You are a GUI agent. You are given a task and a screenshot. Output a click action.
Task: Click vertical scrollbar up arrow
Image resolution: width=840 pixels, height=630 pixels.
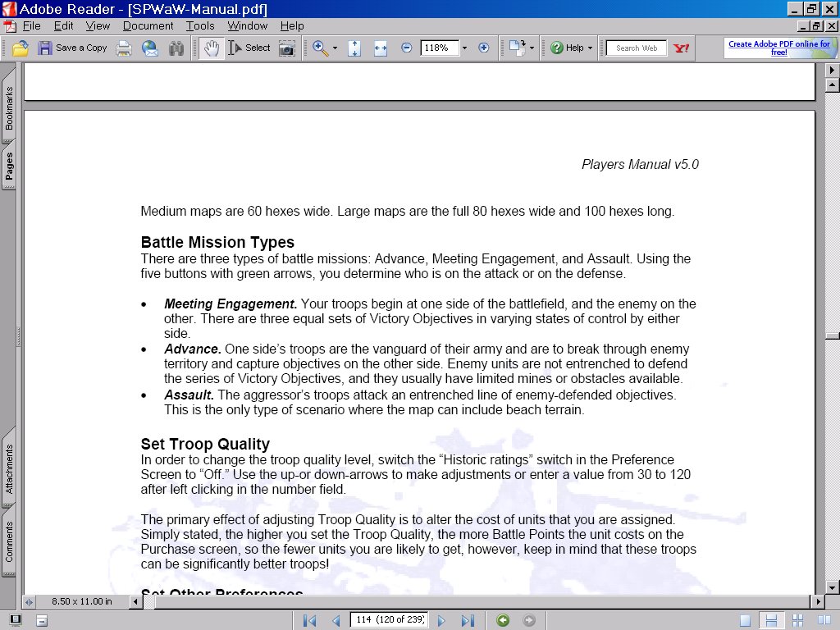pos(832,84)
